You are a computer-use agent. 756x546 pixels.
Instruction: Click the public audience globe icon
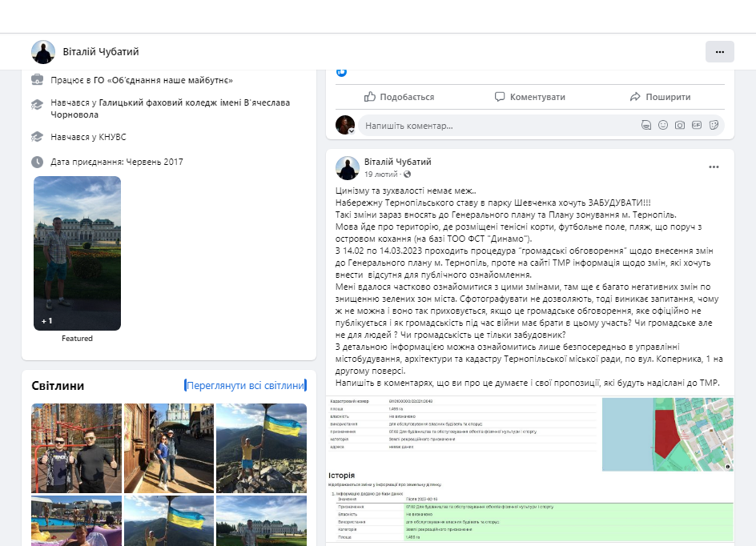tap(407, 175)
